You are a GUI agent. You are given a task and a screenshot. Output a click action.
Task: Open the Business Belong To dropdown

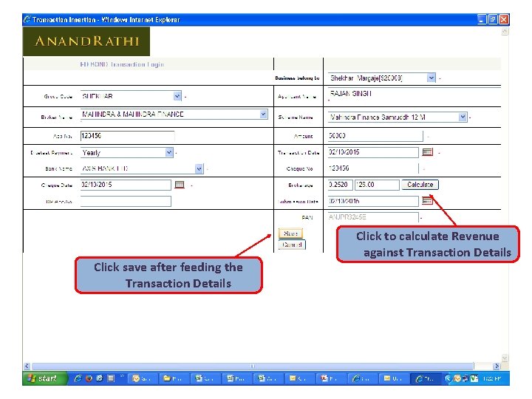click(431, 78)
